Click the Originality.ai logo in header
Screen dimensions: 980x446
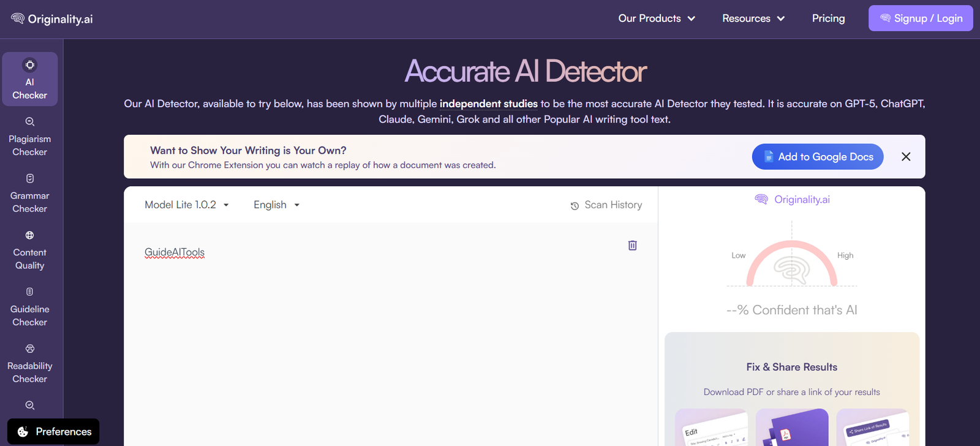coord(52,19)
